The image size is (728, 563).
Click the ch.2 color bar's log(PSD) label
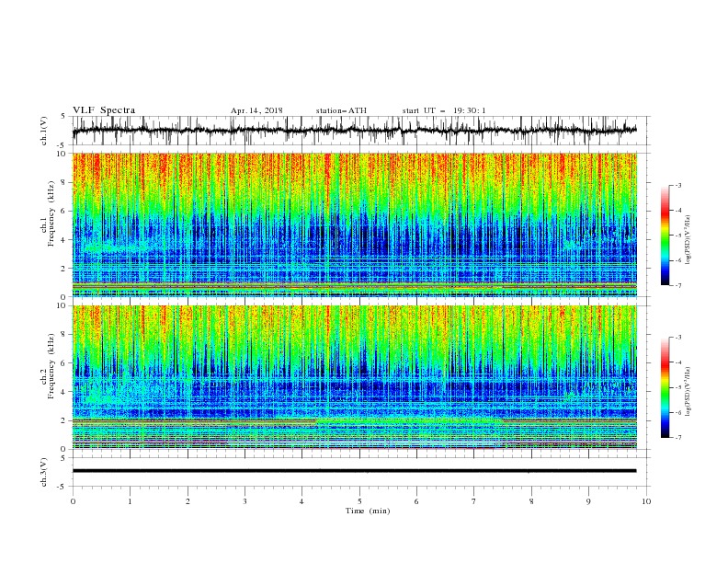click(x=688, y=392)
